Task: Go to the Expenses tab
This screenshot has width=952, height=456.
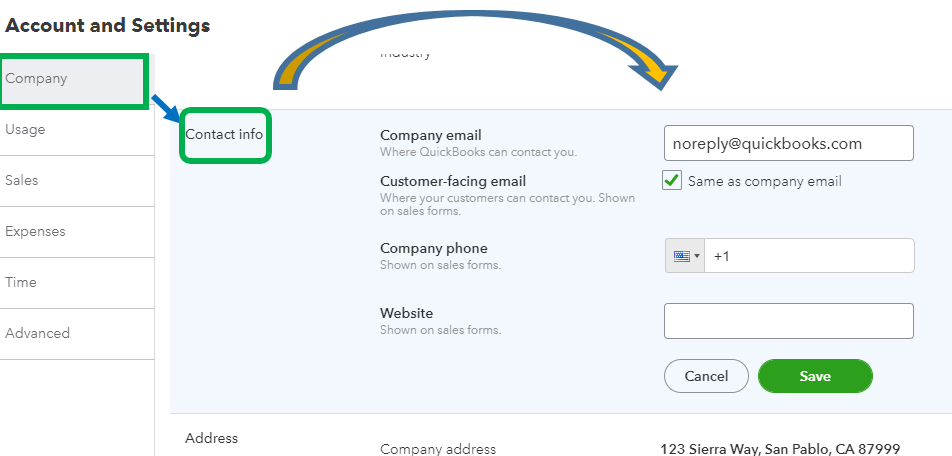Action: [76, 232]
